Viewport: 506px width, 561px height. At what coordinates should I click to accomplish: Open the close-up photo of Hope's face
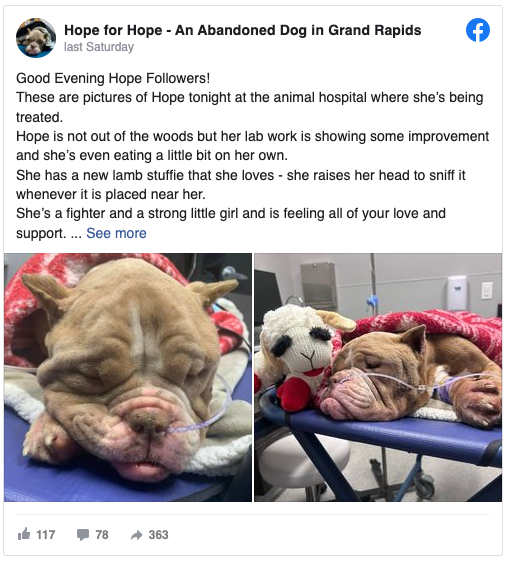[x=128, y=377]
